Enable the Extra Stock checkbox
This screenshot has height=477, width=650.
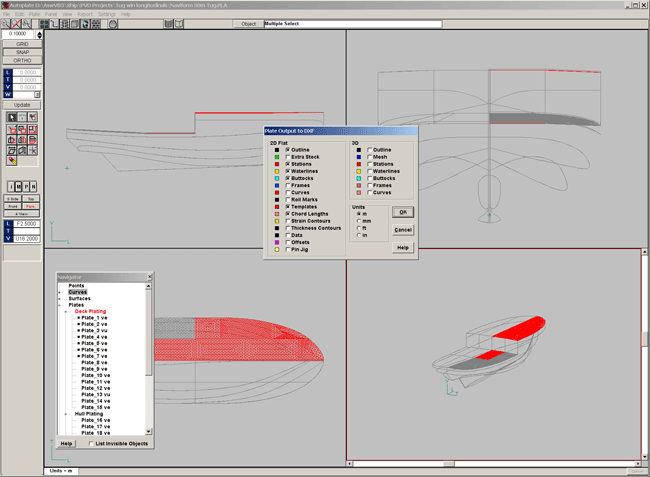pyautogui.click(x=288, y=157)
